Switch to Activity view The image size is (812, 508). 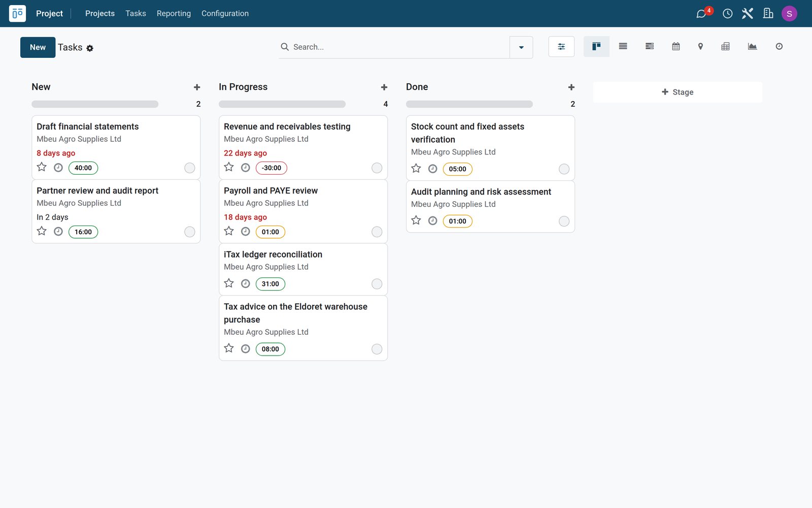click(779, 47)
